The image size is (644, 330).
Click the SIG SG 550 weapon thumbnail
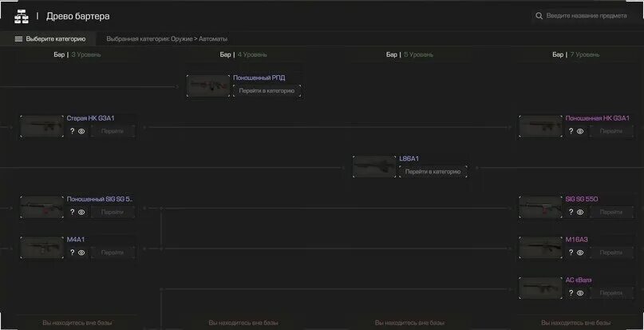(x=540, y=208)
